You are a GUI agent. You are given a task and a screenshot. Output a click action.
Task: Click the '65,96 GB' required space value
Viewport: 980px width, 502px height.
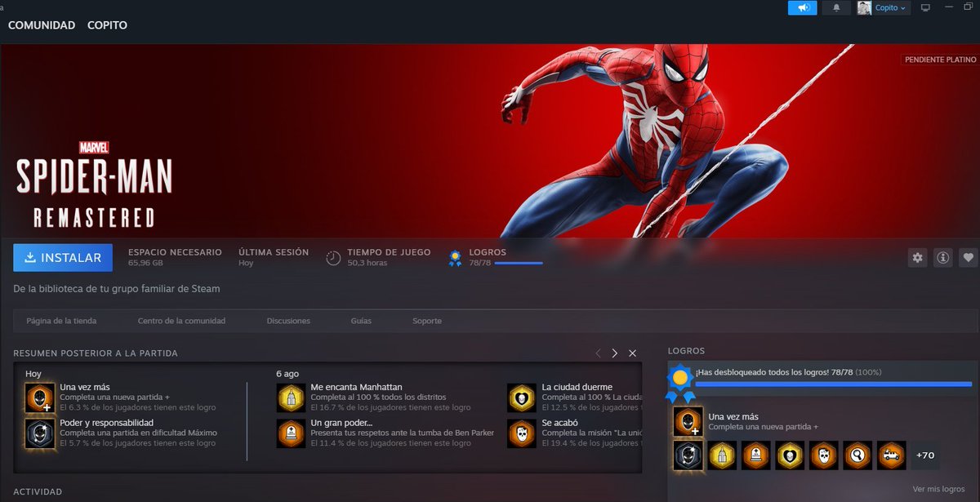145,263
